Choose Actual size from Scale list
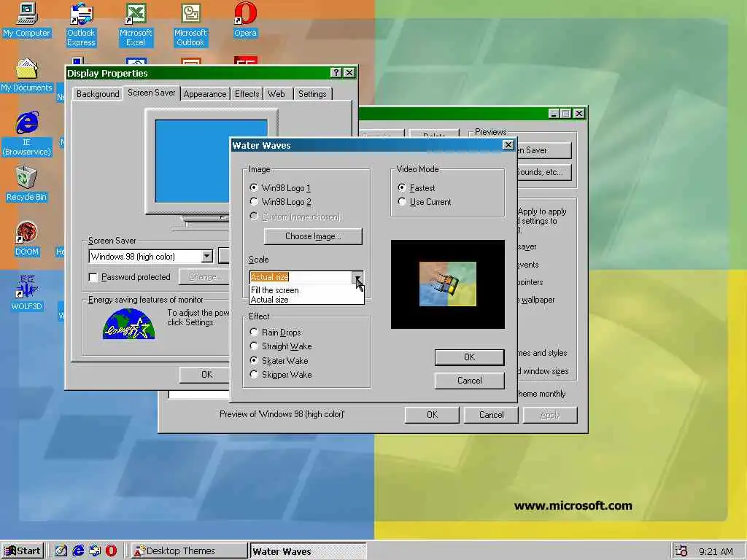This screenshot has width=747, height=560. point(306,300)
